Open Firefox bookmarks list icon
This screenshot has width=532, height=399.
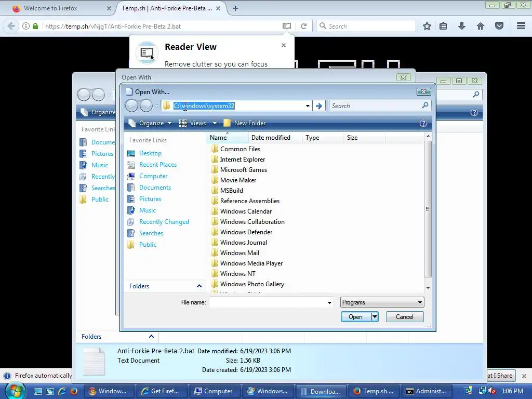tap(443, 26)
